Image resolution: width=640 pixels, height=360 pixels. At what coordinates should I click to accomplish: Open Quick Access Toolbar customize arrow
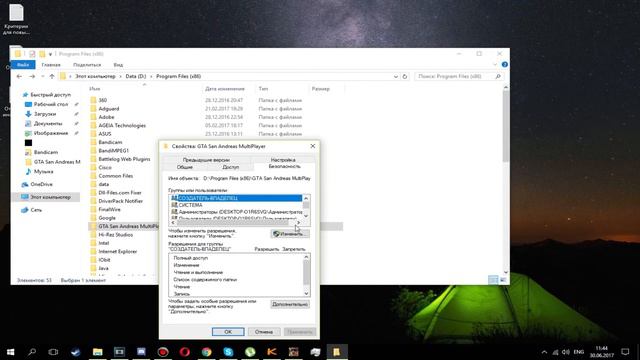[x=50, y=54]
